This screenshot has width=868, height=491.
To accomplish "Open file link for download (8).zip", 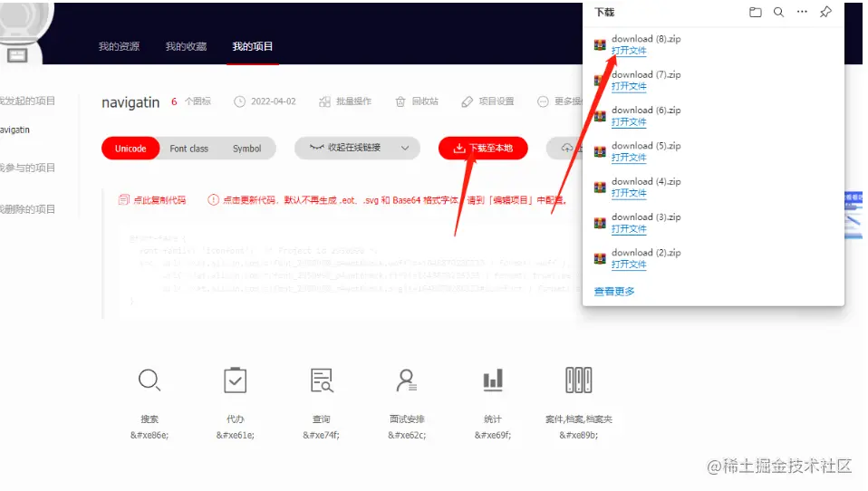I will click(x=629, y=51).
